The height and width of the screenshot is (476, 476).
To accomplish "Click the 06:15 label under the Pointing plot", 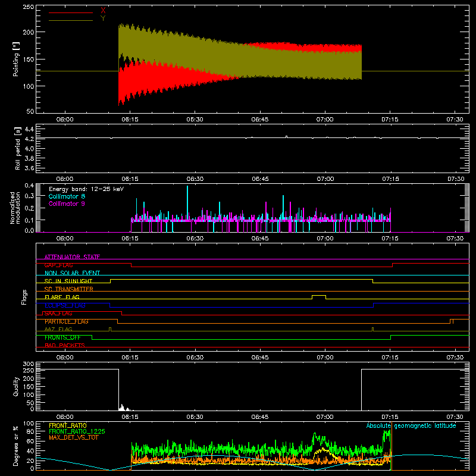I will pos(130,120).
